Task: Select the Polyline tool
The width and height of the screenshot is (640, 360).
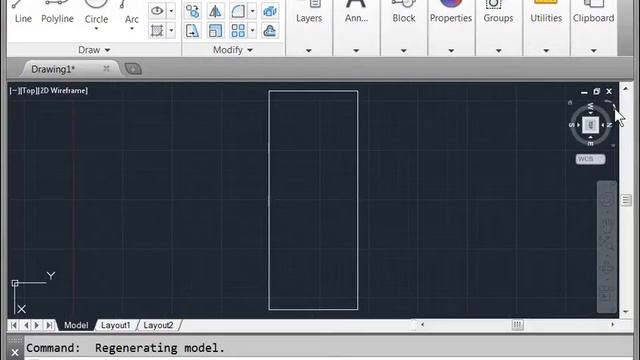Action: coord(57,12)
